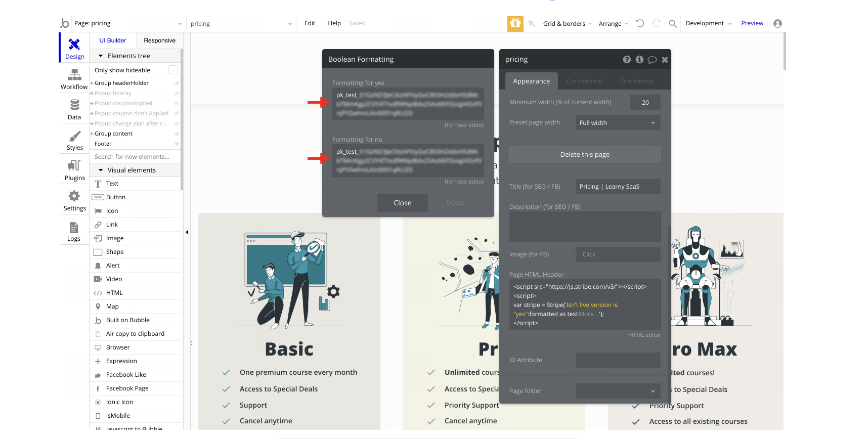Viewport: 868px width, 439px height.
Task: Pick the Icon visual element
Action: coord(135,211)
